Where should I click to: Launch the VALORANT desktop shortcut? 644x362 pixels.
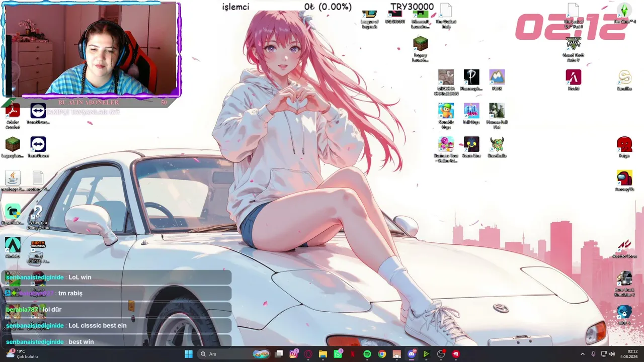pos(395,18)
